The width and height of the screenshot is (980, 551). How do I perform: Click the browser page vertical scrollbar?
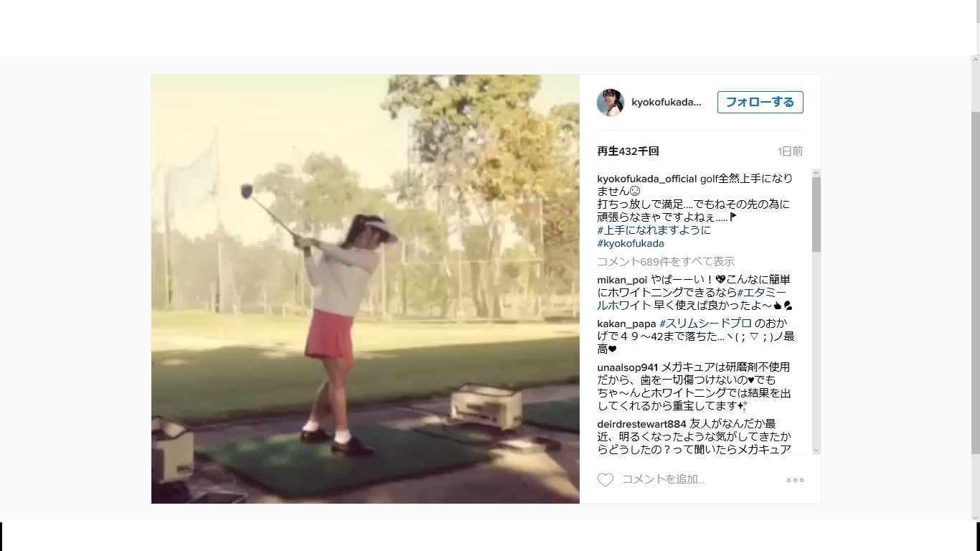[975, 283]
